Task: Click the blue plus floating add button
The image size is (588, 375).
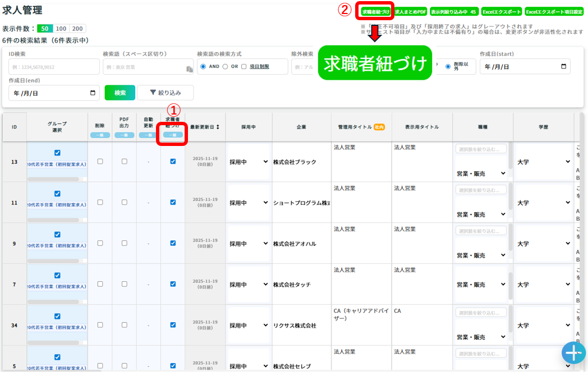Action: click(573, 353)
